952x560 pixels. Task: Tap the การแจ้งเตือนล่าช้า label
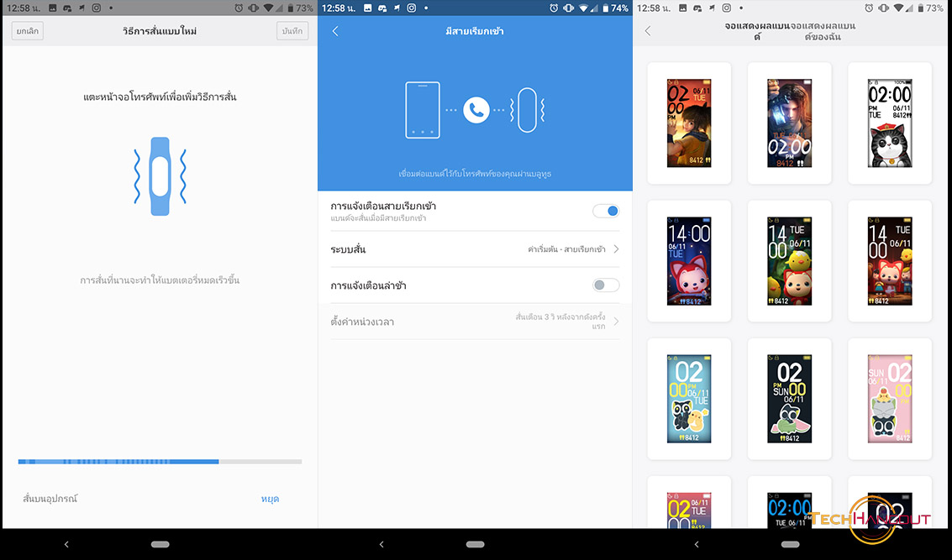pos(369,285)
